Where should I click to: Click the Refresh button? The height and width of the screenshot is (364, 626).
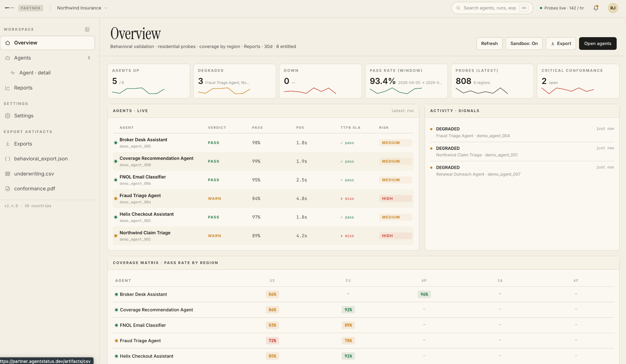pos(489,43)
